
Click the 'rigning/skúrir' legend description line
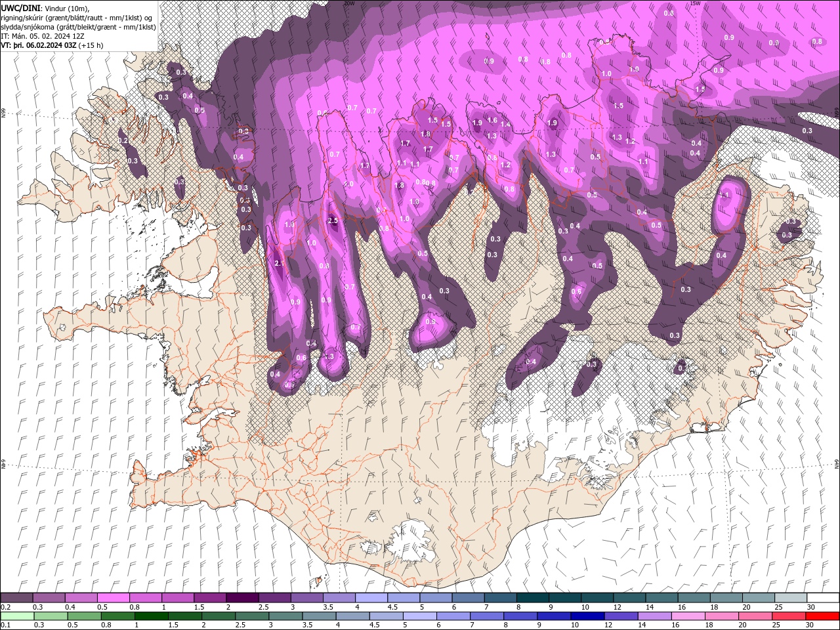pos(77,18)
